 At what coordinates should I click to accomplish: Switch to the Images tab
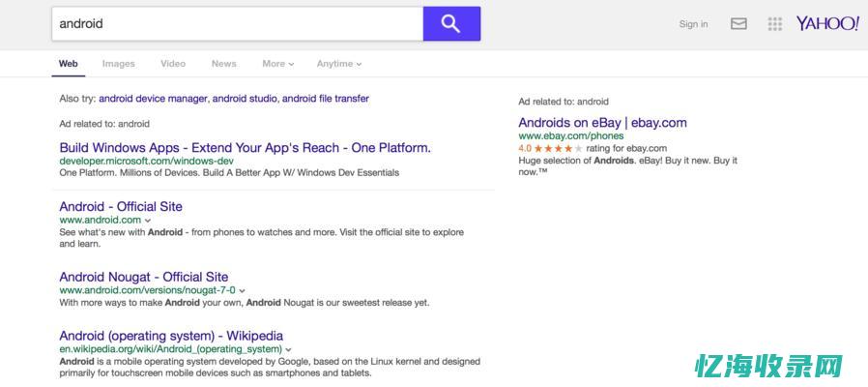[119, 64]
